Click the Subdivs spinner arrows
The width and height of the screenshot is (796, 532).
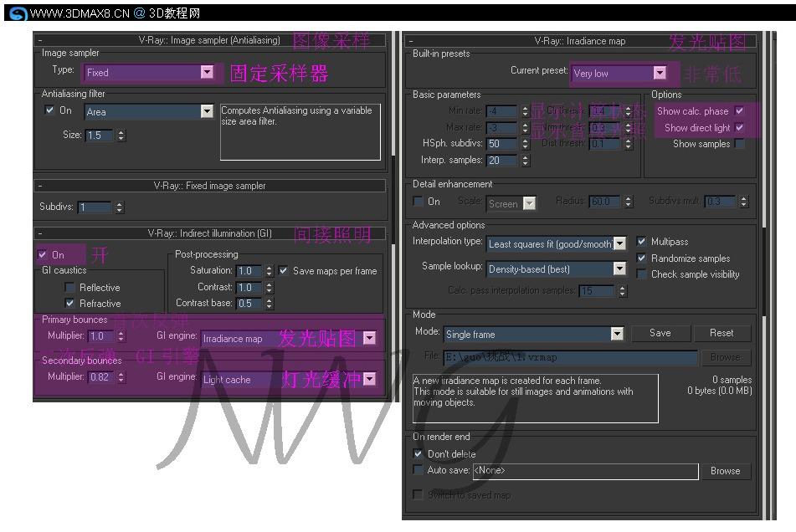[120, 207]
